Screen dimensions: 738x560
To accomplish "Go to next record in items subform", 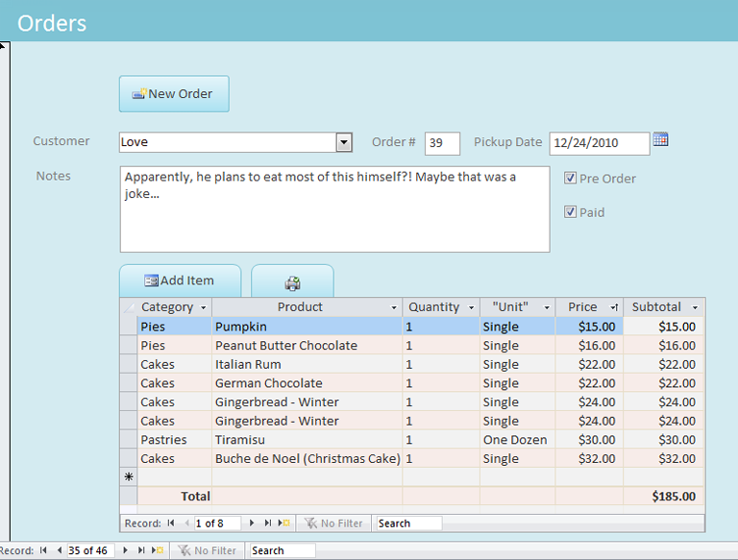I will 253,523.
